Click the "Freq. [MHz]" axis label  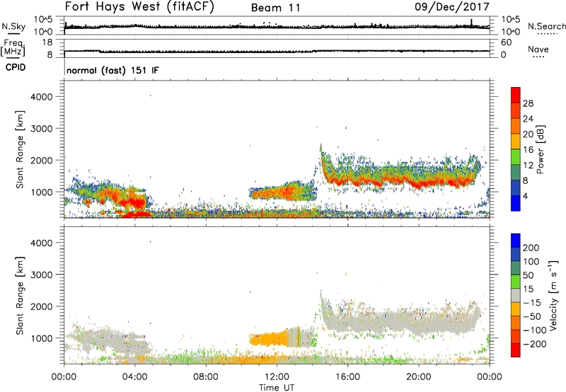click(x=13, y=48)
